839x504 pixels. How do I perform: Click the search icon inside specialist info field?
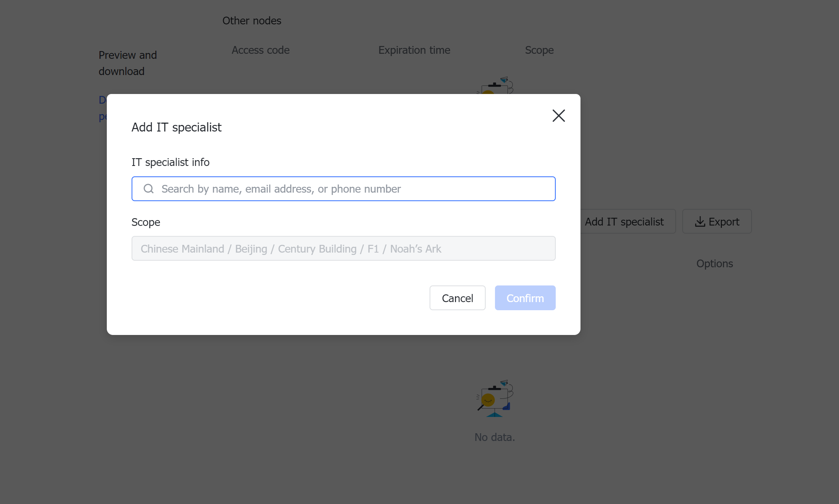coord(149,188)
